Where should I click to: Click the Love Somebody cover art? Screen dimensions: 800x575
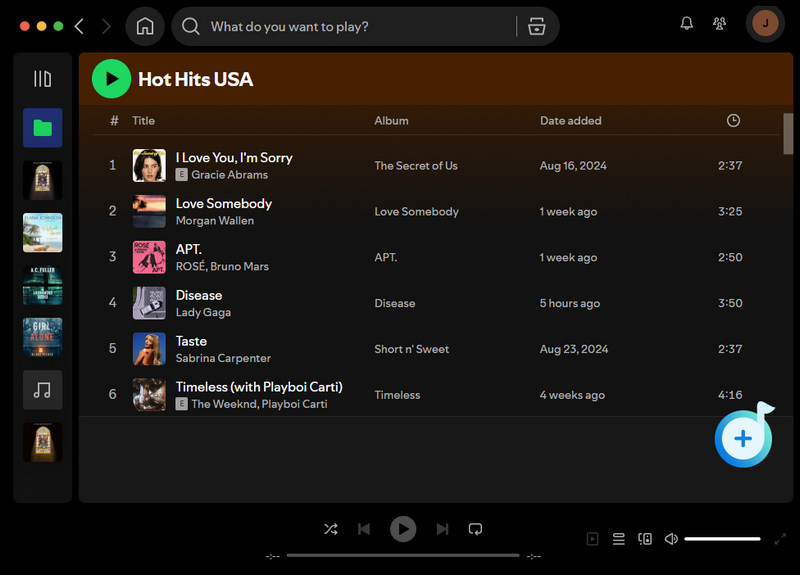click(x=149, y=211)
